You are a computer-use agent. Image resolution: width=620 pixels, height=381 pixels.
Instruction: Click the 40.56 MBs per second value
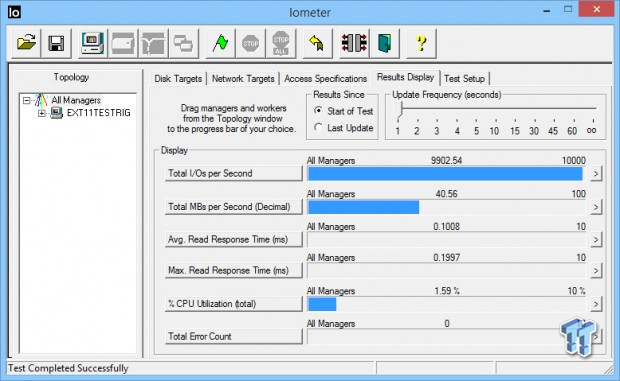(447, 194)
